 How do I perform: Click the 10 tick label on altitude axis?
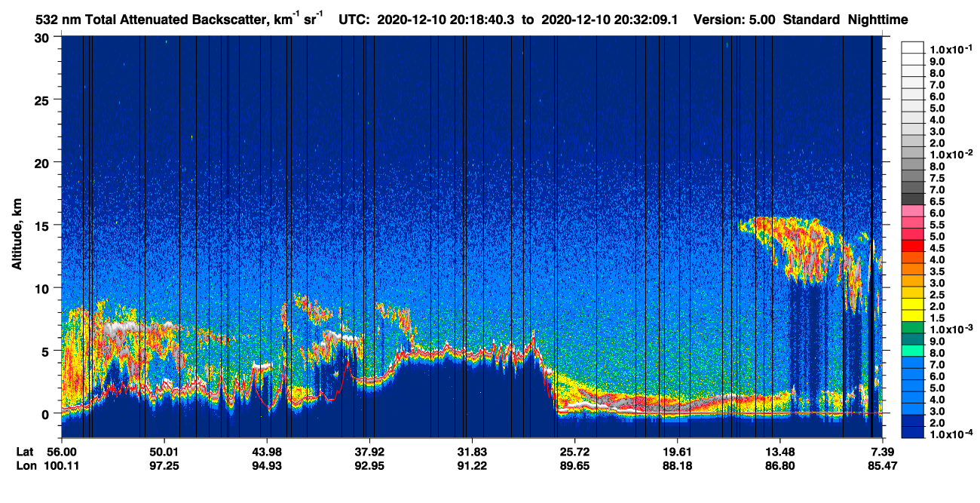[44, 287]
